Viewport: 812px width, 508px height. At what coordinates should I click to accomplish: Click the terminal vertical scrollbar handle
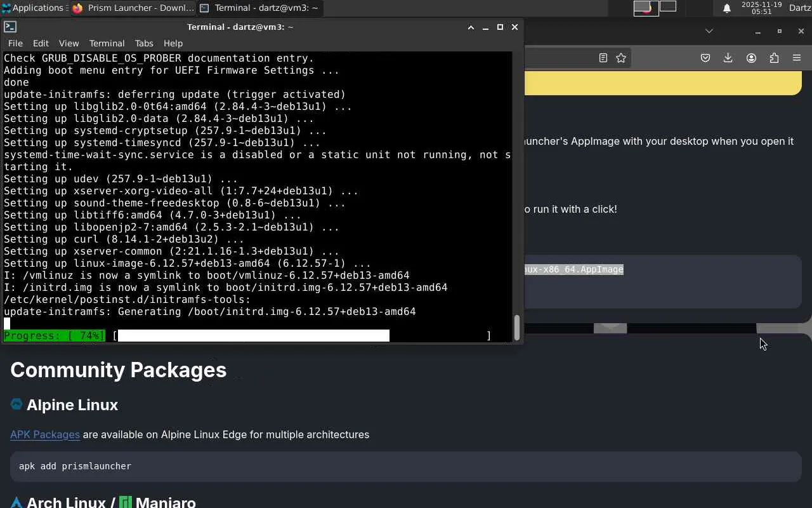517,327
